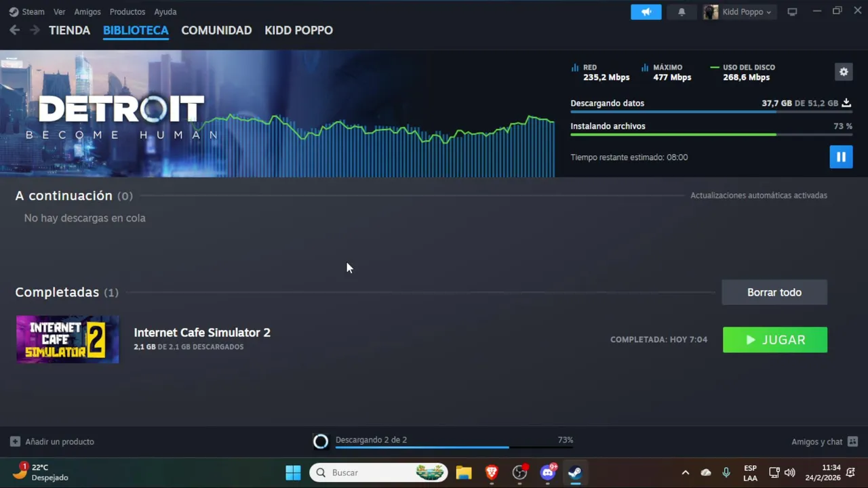
Task: Switch to Big Picture mode icon
Action: coord(792,12)
